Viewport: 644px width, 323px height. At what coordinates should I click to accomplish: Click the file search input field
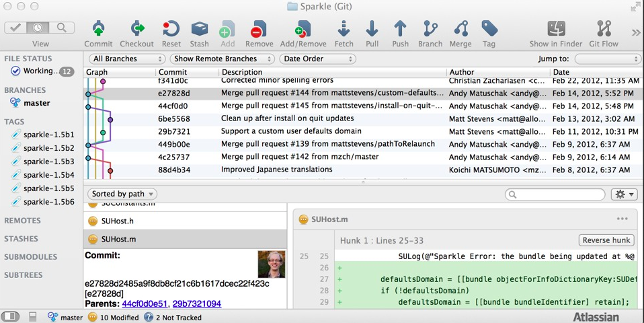click(555, 194)
